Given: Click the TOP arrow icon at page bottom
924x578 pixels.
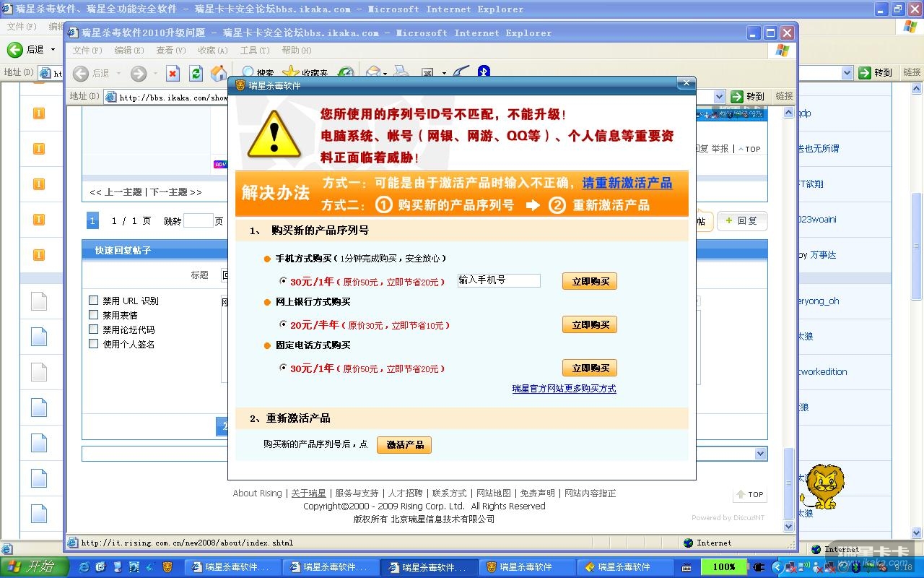Looking at the screenshot, I should 749,494.
